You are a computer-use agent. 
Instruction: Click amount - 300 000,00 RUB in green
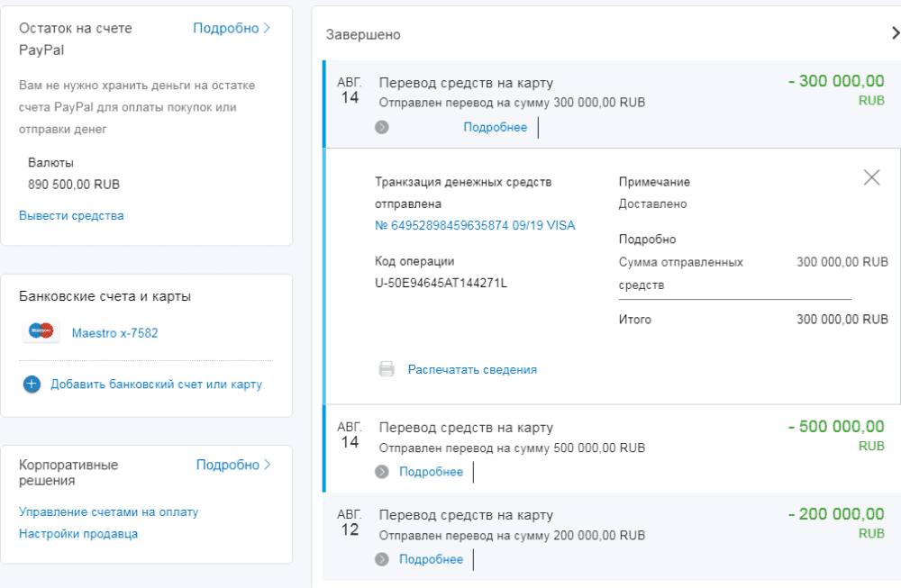point(836,89)
